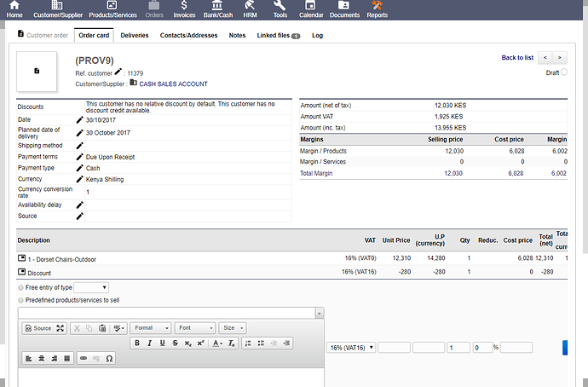This screenshot has width=588, height=387.
Task: Open the Orders module
Action: [154, 9]
